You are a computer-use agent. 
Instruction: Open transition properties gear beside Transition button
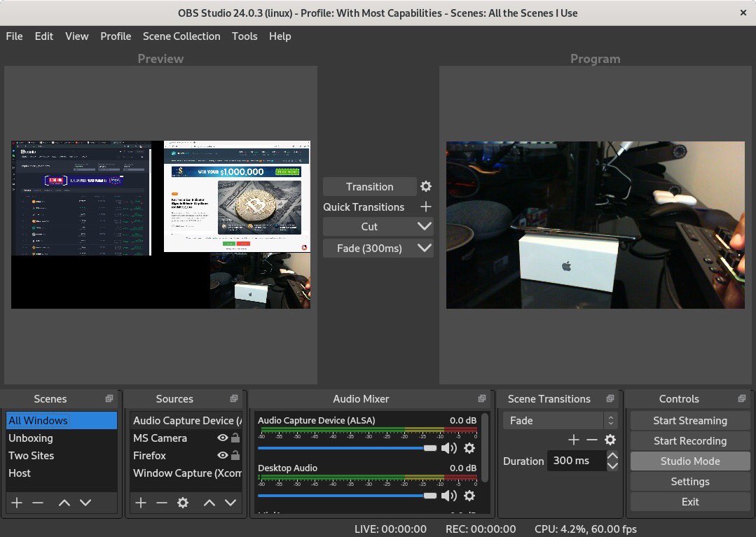tap(426, 186)
